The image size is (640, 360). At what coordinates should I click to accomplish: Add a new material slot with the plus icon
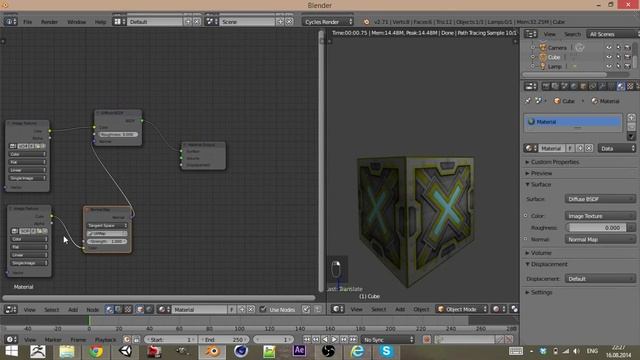(x=631, y=118)
